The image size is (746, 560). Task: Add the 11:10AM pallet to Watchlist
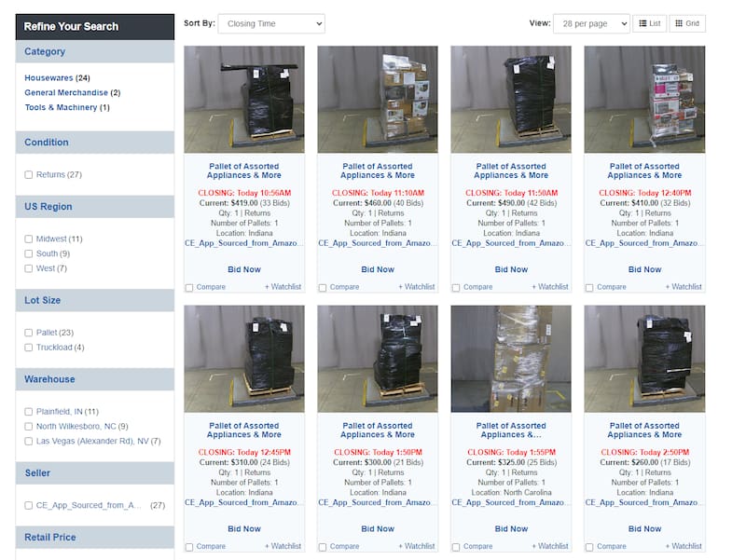(x=416, y=287)
